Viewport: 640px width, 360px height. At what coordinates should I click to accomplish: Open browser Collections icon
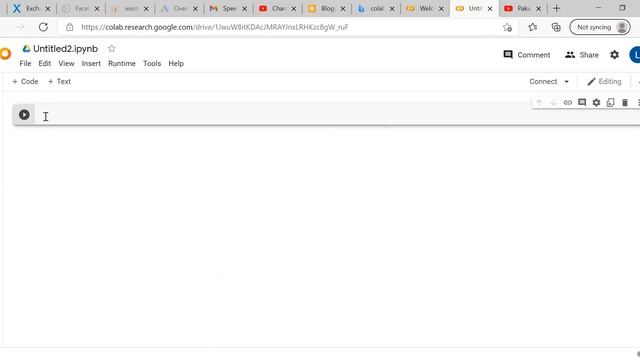(556, 27)
